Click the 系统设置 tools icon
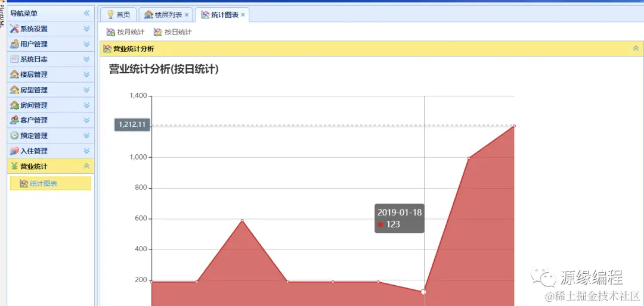This screenshot has height=306, width=644. pyautogui.click(x=14, y=29)
